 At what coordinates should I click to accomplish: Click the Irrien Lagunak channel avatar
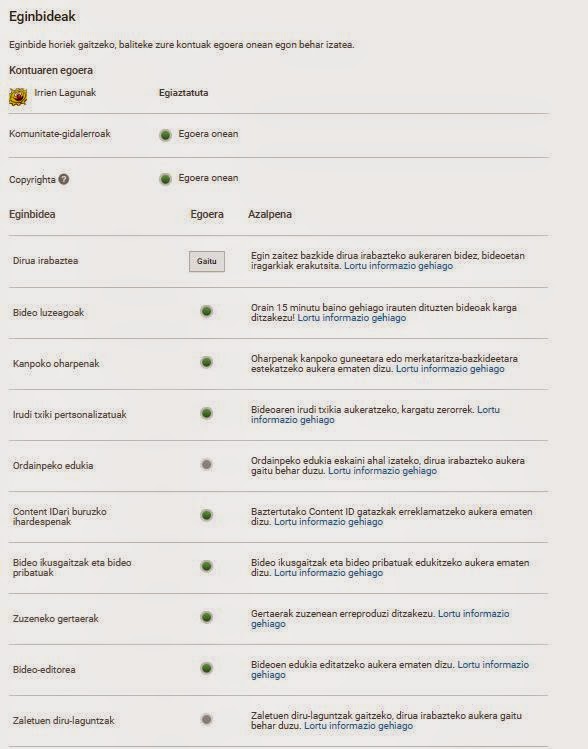[x=18, y=97]
